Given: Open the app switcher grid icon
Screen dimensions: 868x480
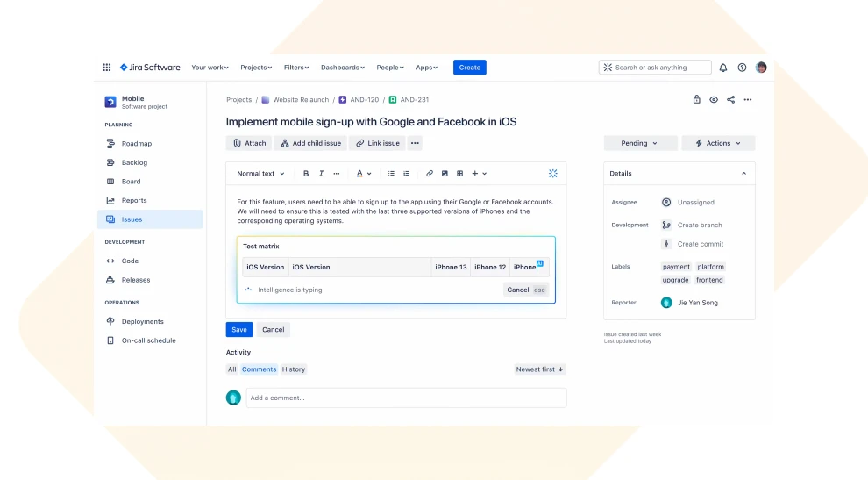Looking at the screenshot, I should tap(107, 68).
